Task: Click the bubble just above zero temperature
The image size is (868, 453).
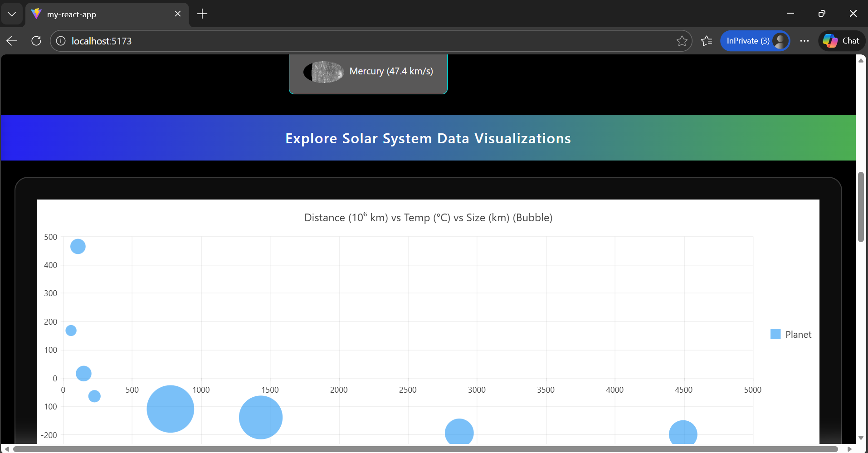Action: pyautogui.click(x=83, y=374)
